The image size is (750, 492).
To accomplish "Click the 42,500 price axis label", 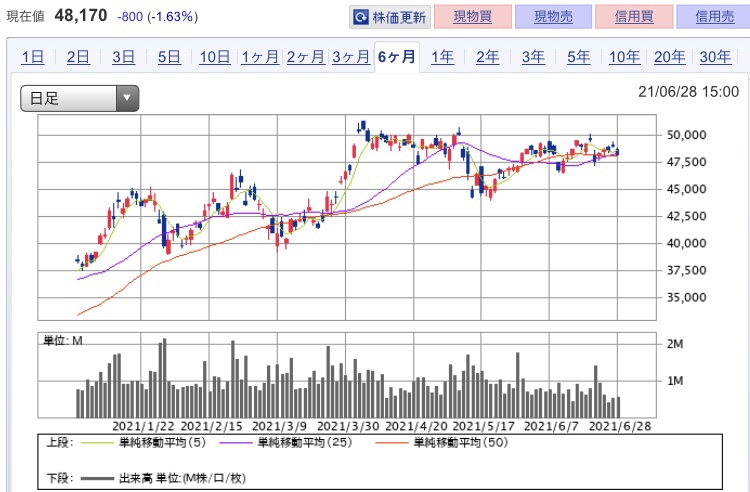I will [x=686, y=216].
